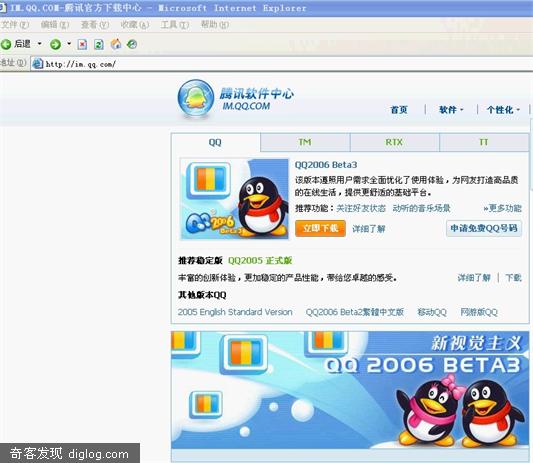Click the QQ 2006 BETA3 banner image
533x463 pixels.
pos(350,390)
